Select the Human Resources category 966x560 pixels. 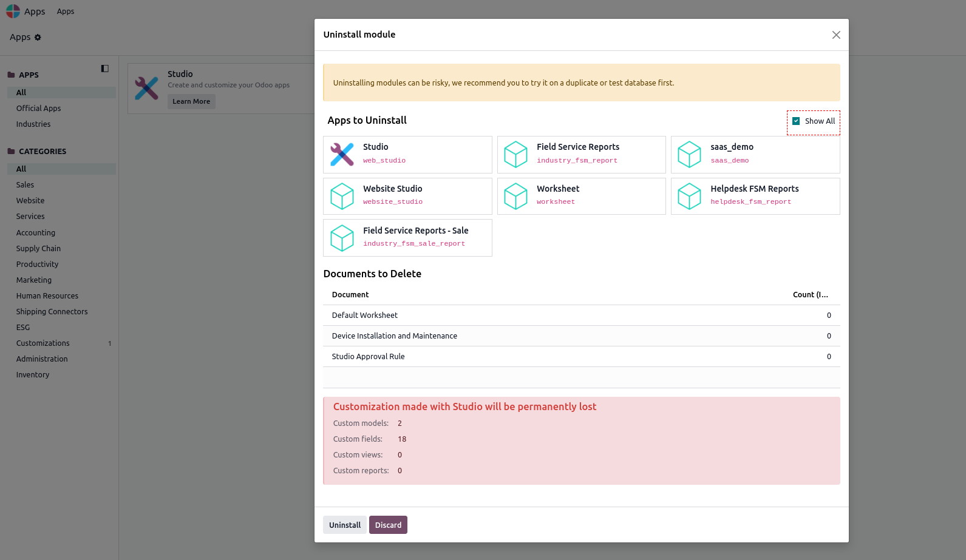pos(61,295)
